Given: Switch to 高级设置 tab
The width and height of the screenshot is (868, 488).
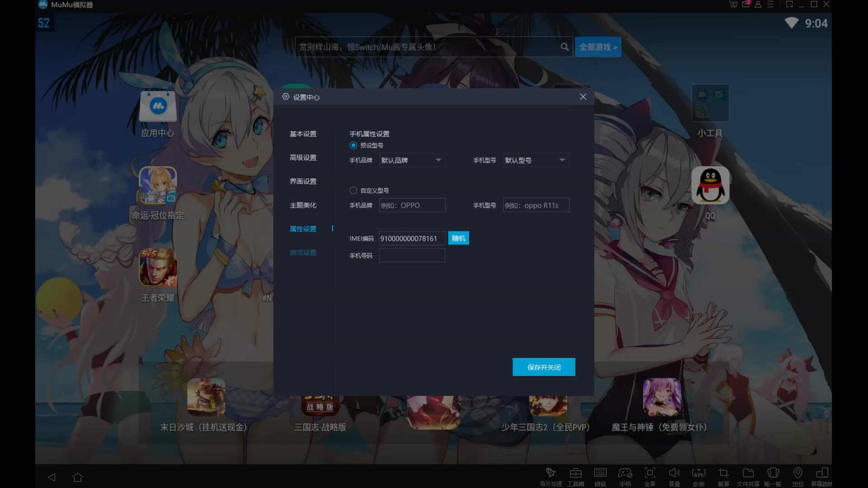Looking at the screenshot, I should pyautogui.click(x=303, y=157).
